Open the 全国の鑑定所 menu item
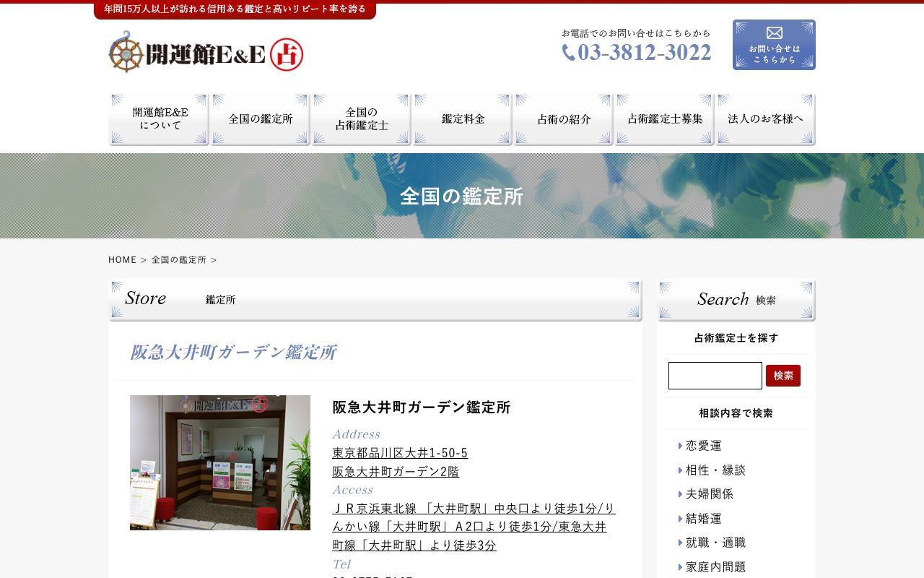This screenshot has height=578, width=924. click(x=260, y=119)
